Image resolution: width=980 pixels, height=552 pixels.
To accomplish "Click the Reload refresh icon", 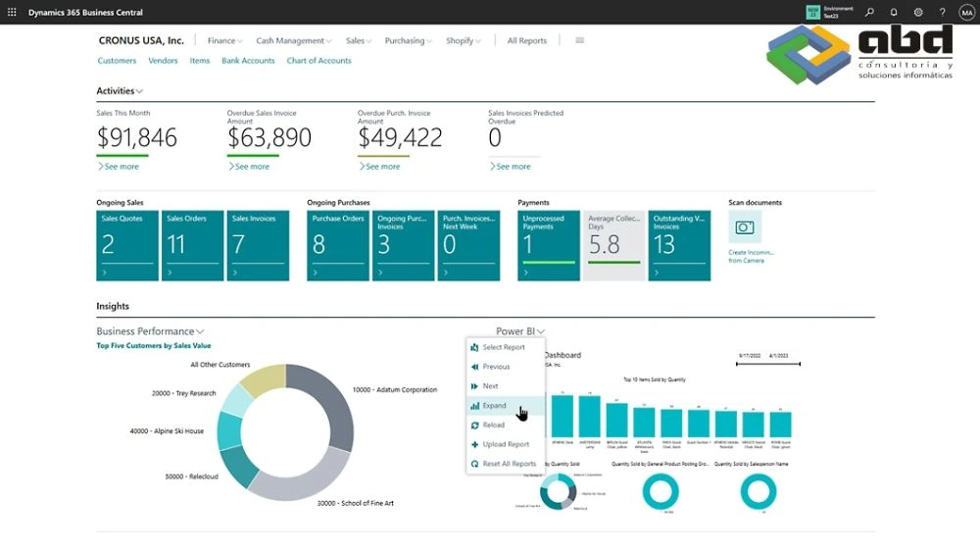I will click(x=474, y=426).
